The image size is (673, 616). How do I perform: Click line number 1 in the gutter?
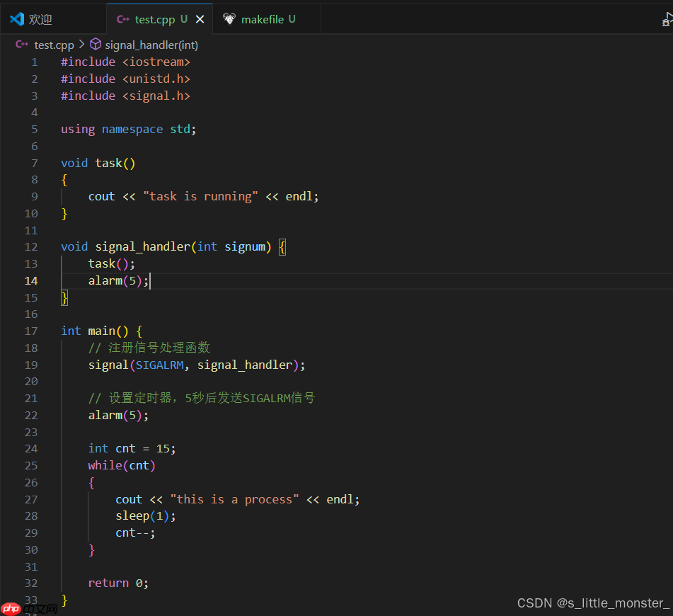point(35,62)
